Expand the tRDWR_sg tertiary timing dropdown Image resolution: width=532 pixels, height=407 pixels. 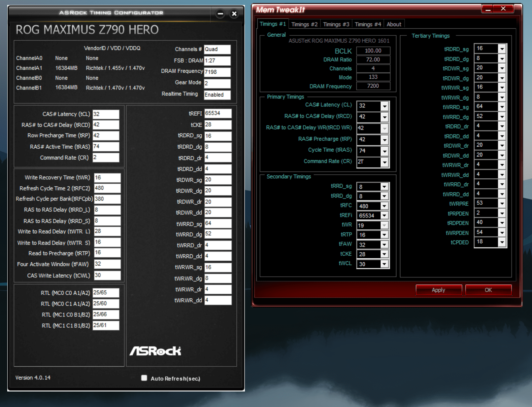coord(502,68)
